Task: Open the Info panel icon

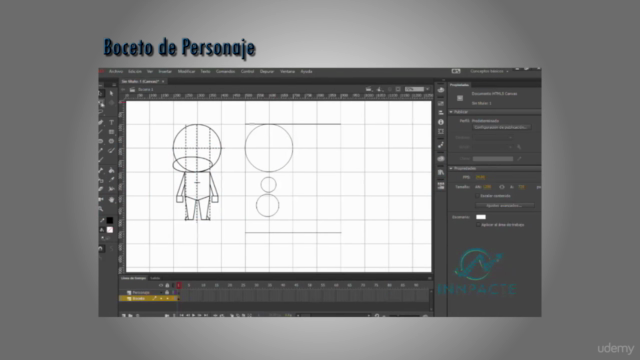Action: tap(441, 122)
